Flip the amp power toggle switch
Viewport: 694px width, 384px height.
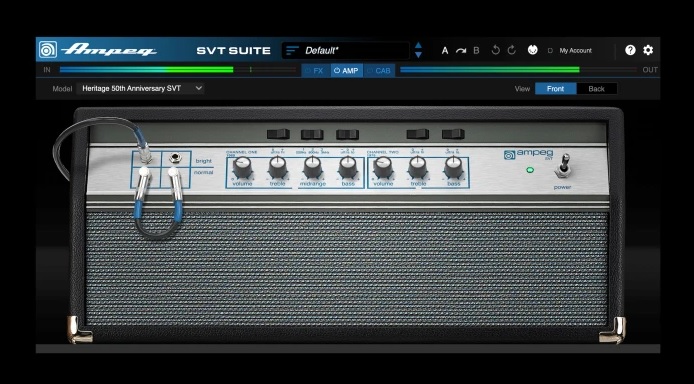tap(563, 166)
